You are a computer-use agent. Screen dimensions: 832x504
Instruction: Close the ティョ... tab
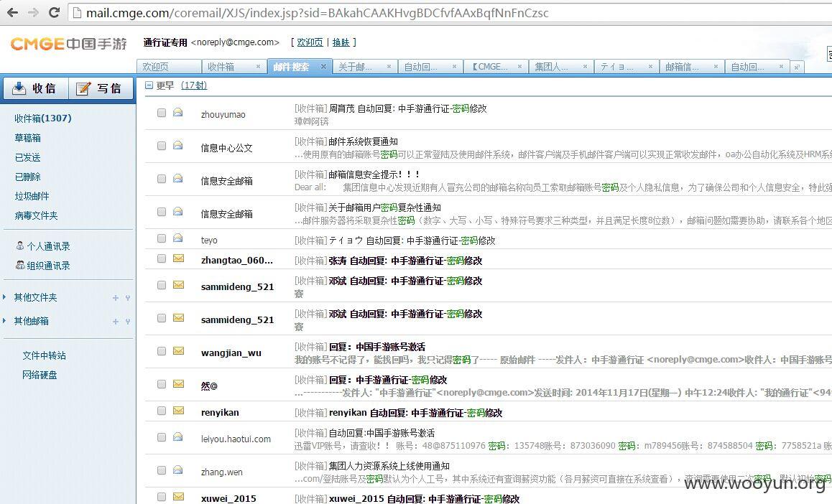650,67
